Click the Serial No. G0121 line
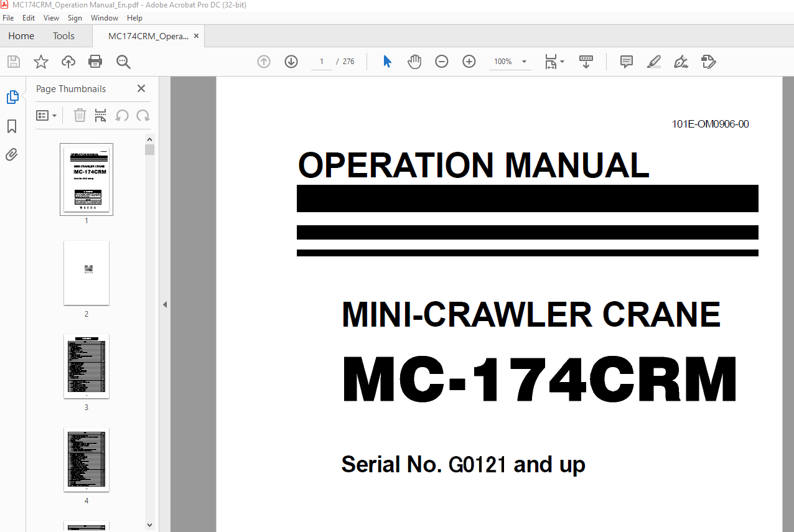Image resolution: width=794 pixels, height=532 pixels. (463, 464)
